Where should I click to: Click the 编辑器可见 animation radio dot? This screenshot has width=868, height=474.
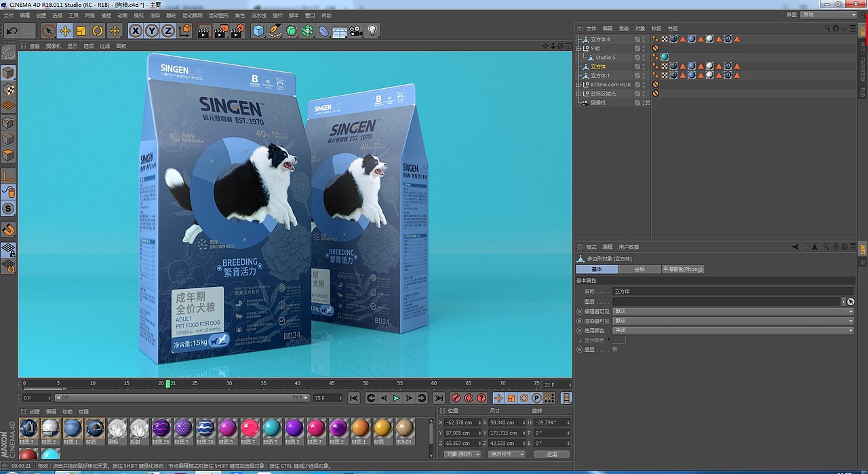pos(580,311)
